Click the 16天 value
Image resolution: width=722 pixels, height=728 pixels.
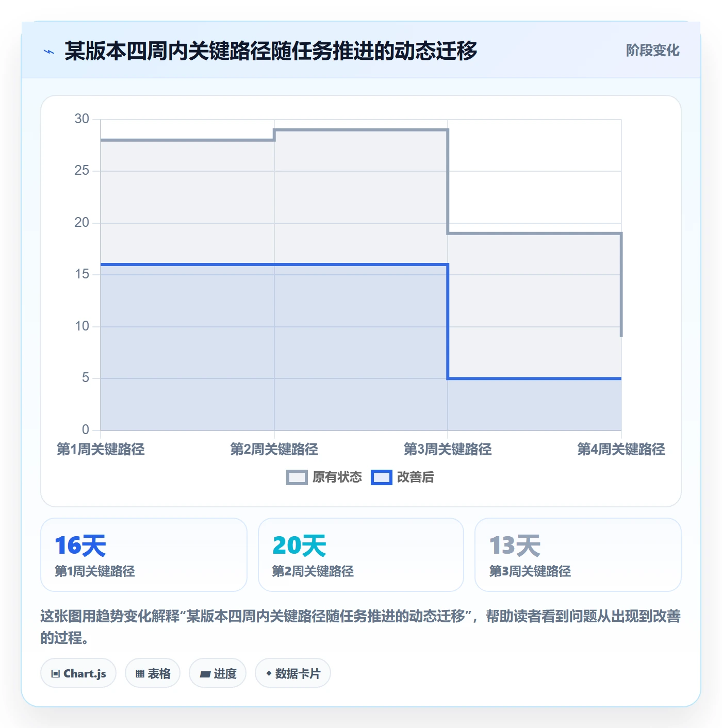coord(80,545)
